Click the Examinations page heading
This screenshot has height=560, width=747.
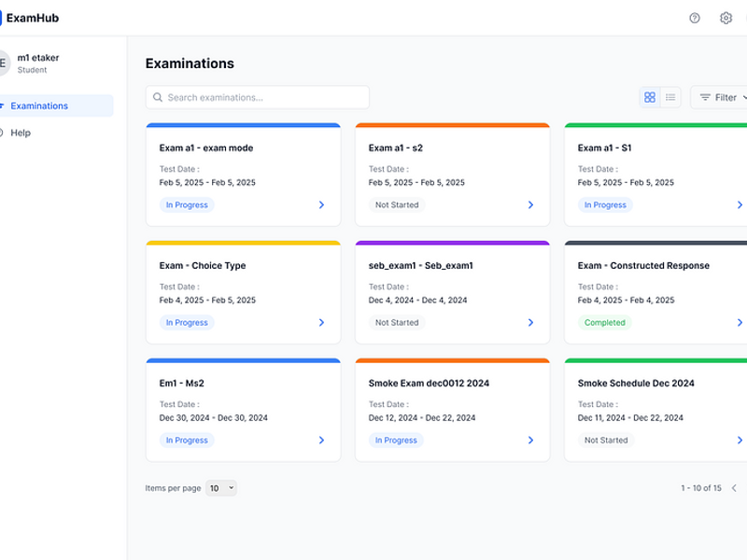click(x=190, y=63)
